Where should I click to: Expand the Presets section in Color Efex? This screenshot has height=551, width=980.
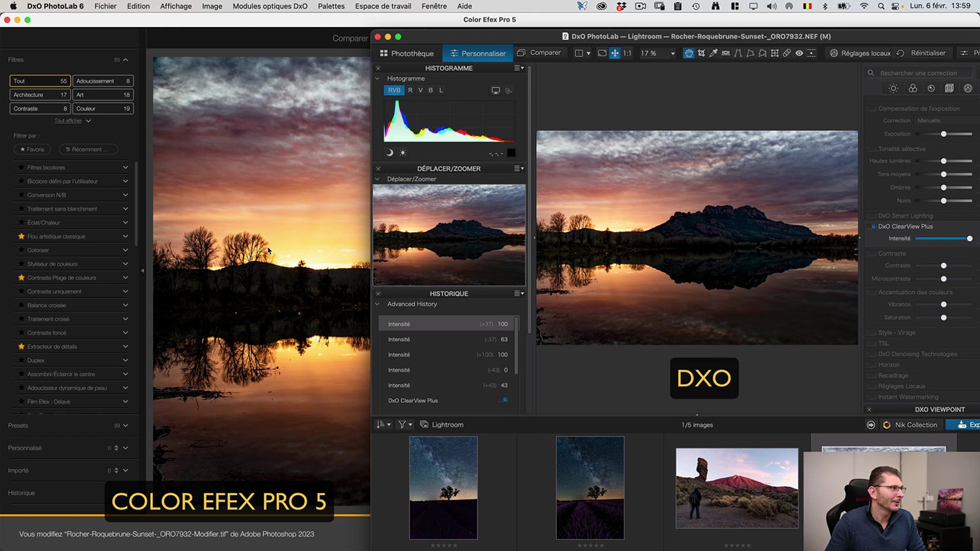click(x=125, y=426)
